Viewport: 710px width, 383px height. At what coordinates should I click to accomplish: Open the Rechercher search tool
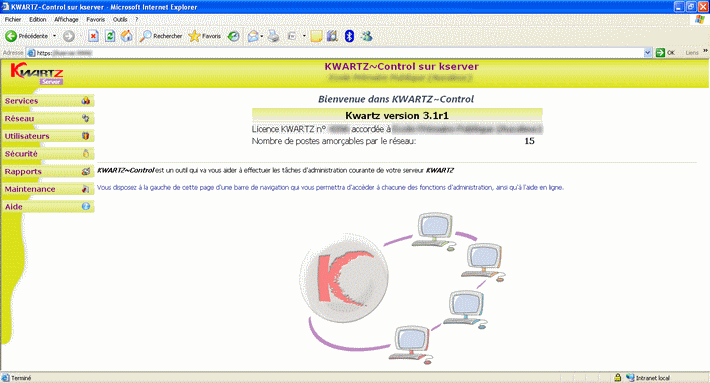(x=161, y=36)
